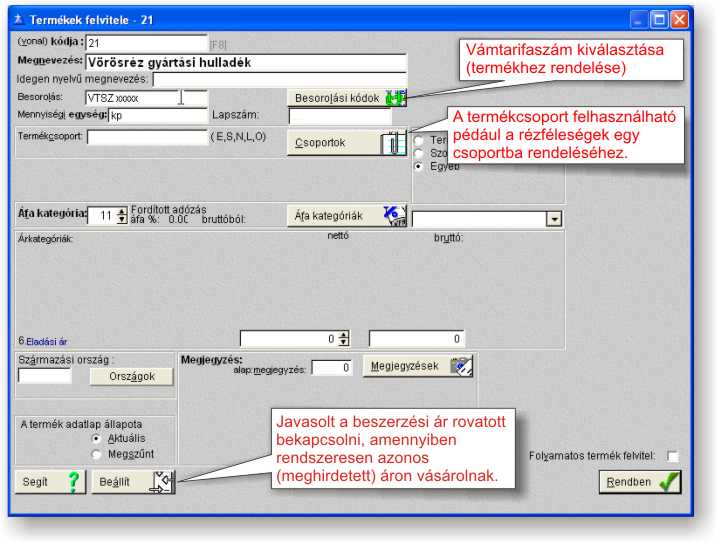The width and height of the screenshot is (718, 543).
Task: Click the Országok countries button
Action: point(130,376)
